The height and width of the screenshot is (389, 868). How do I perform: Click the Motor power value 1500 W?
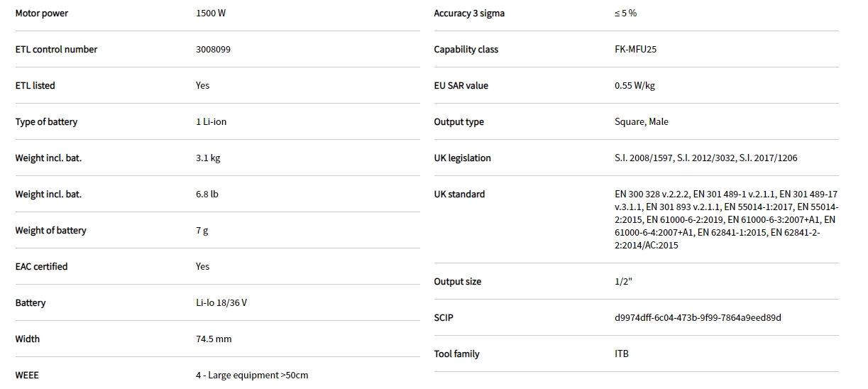coord(211,13)
